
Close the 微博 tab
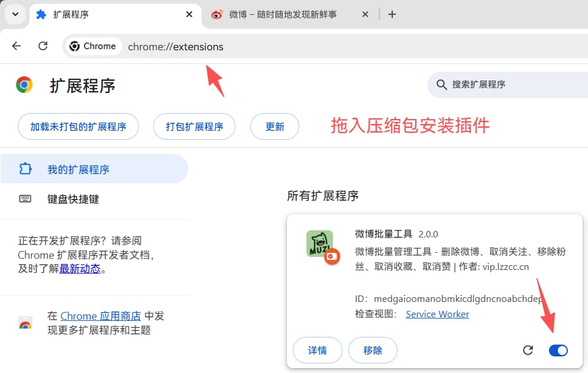(365, 15)
